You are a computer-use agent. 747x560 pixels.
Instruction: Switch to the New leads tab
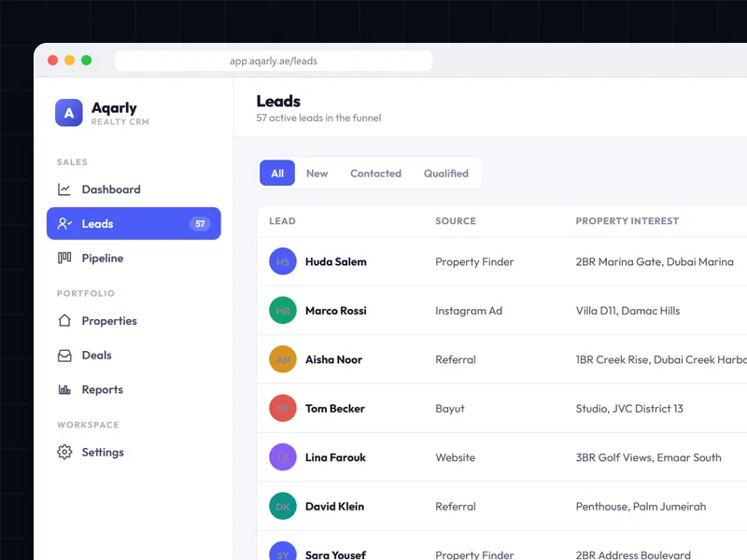pyautogui.click(x=317, y=174)
